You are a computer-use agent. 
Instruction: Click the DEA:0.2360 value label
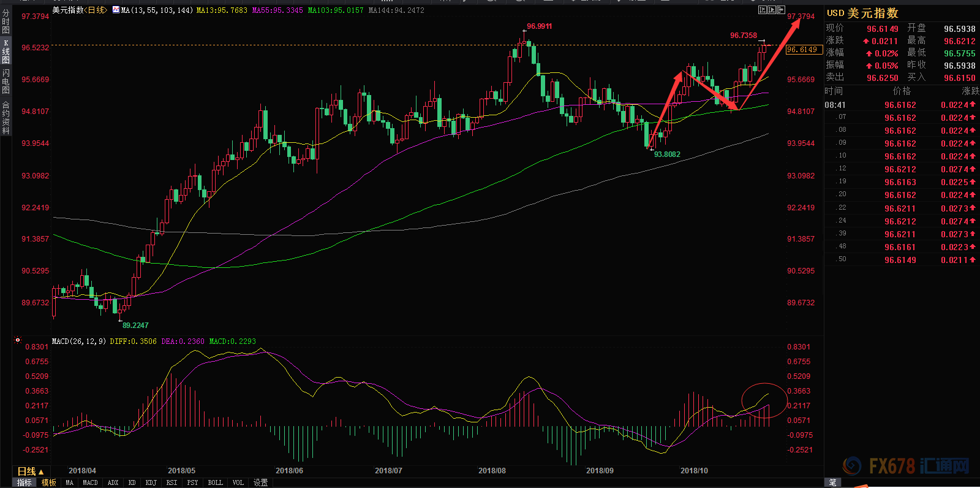click(183, 341)
